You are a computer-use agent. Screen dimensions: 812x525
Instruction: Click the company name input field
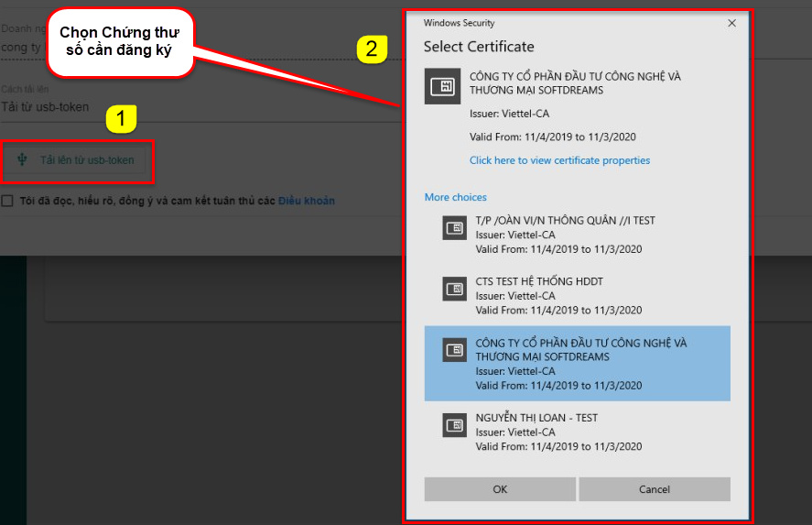click(x=200, y=47)
